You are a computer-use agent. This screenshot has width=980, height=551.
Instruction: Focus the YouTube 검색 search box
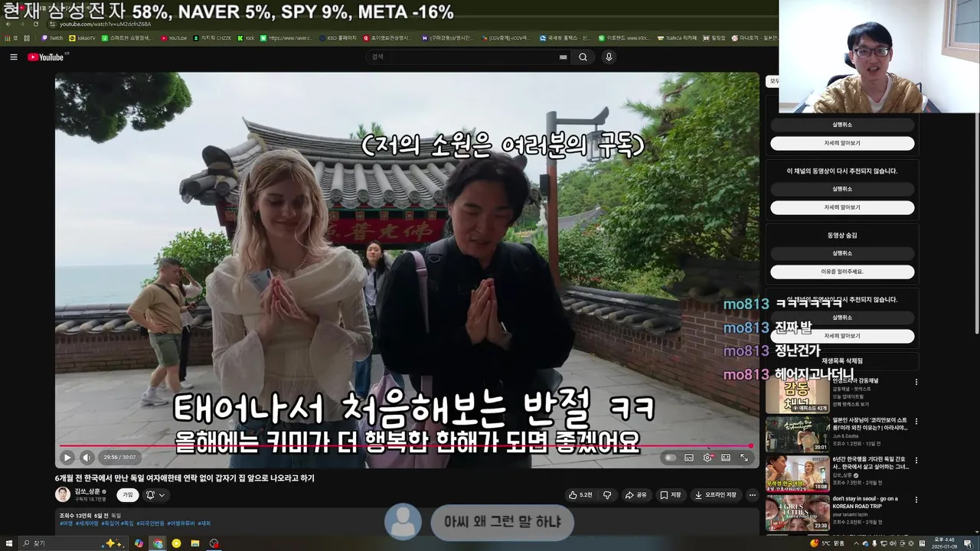[x=467, y=57]
